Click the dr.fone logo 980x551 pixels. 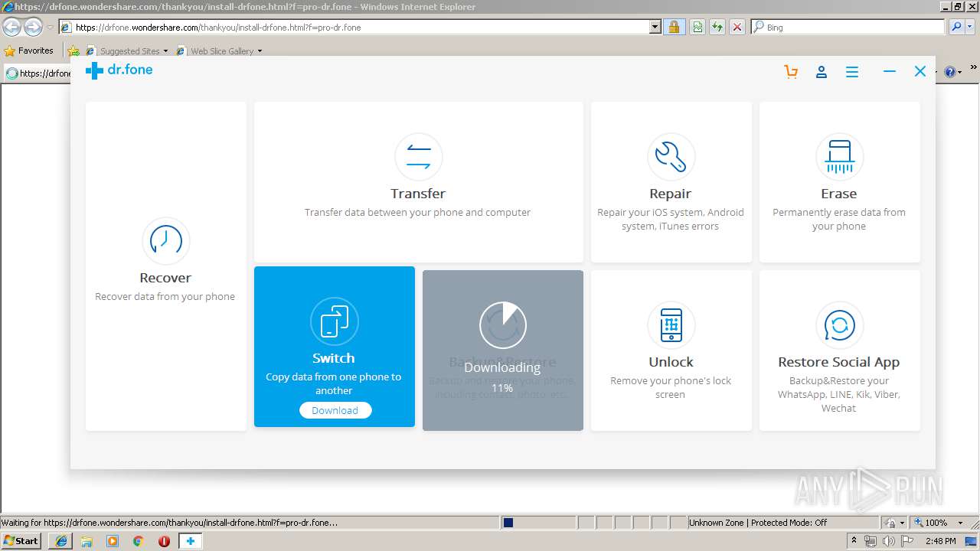[119, 70]
